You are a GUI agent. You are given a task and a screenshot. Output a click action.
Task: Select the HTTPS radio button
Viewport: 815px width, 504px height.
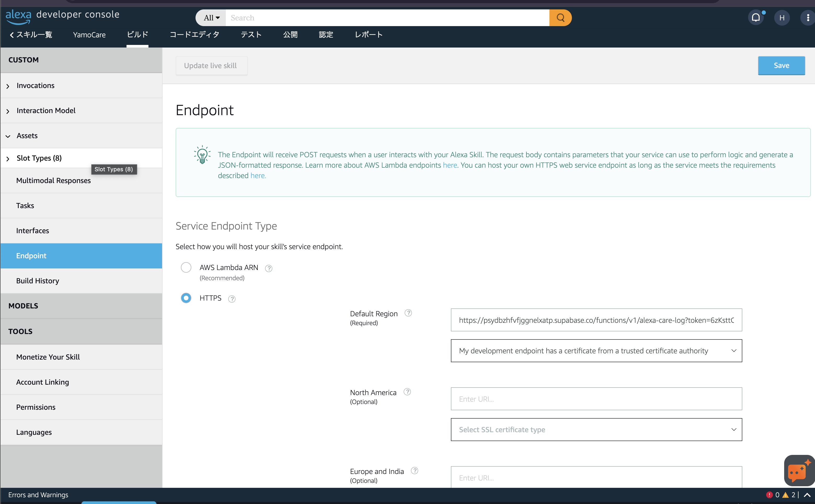pos(186,298)
